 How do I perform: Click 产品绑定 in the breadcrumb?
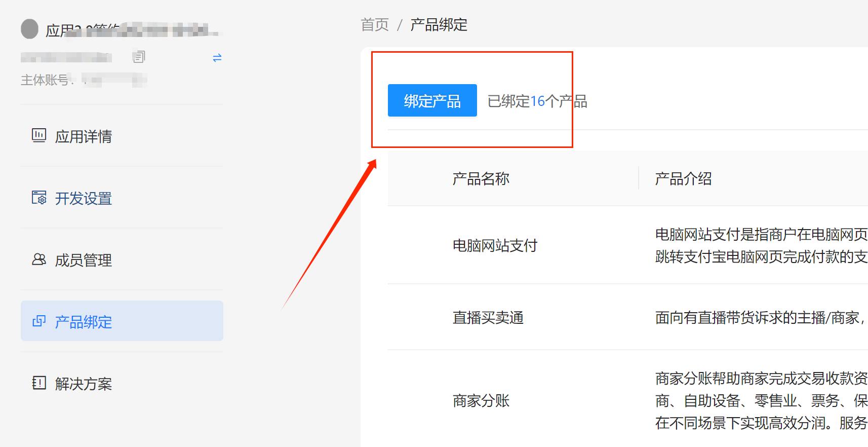point(439,24)
